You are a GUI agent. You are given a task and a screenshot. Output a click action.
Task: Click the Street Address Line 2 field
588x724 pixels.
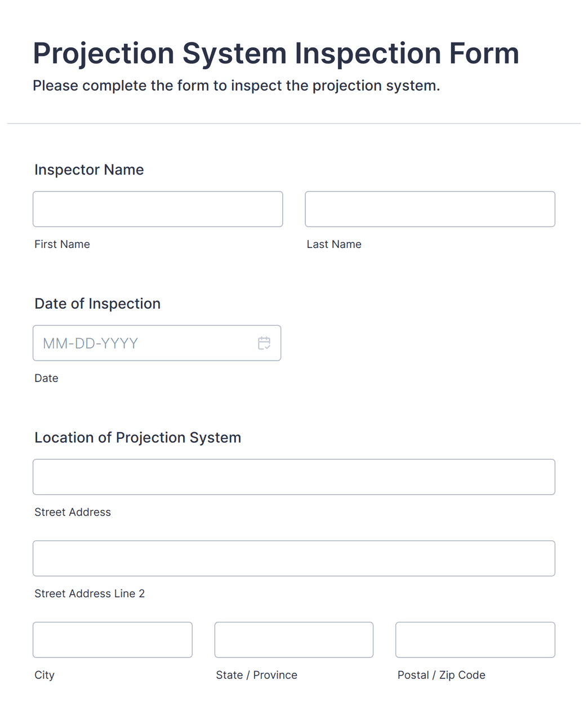tap(293, 558)
